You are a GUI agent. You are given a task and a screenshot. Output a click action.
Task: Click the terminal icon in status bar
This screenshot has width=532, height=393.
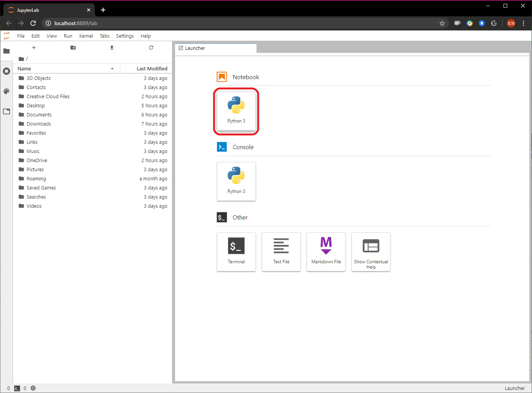[17, 388]
